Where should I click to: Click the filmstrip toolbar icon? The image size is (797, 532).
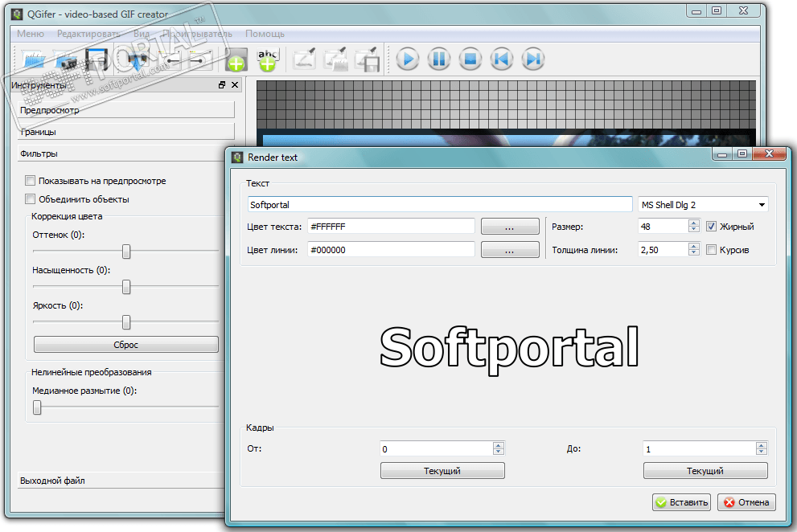click(x=97, y=59)
